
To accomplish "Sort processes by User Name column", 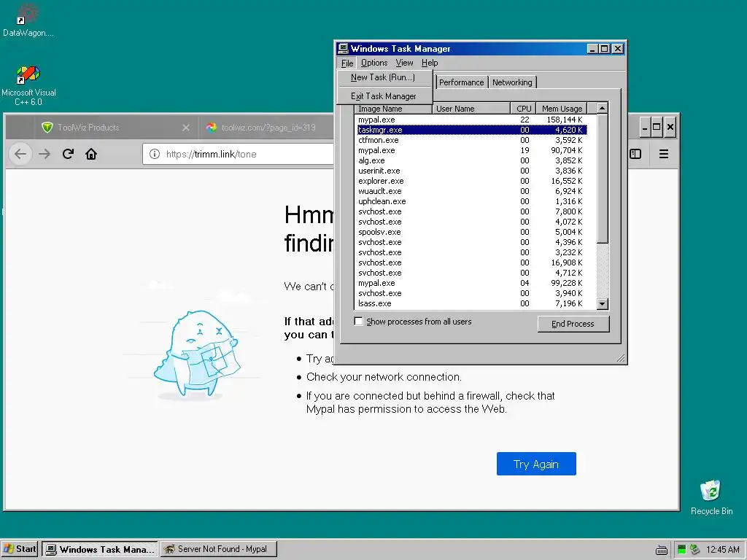I will click(x=471, y=109).
